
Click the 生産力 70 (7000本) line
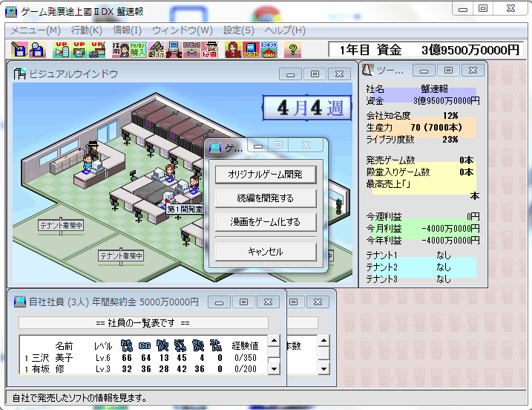414,128
